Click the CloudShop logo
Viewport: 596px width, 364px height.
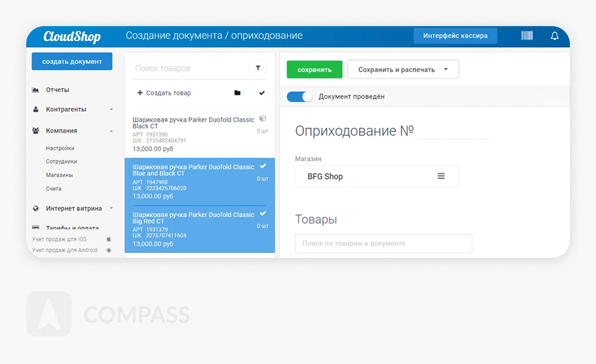72,36
